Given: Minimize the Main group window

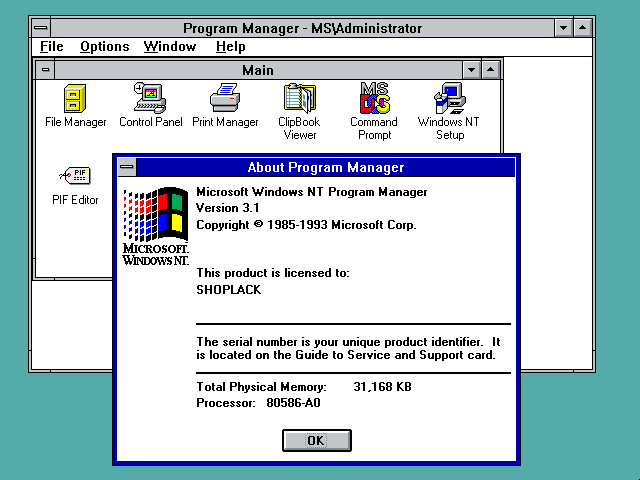Looking at the screenshot, I should coord(471,70).
